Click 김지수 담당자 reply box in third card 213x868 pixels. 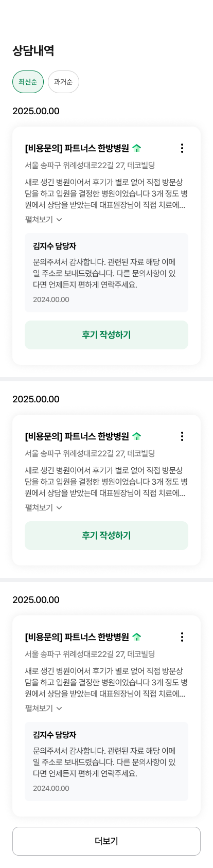pyautogui.click(x=106, y=761)
